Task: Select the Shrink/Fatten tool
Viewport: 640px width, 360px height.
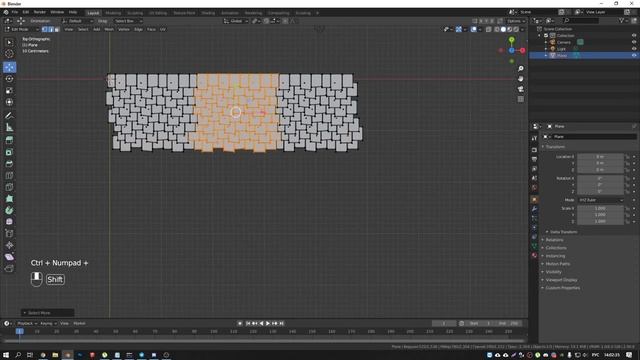Action: tap(9, 245)
